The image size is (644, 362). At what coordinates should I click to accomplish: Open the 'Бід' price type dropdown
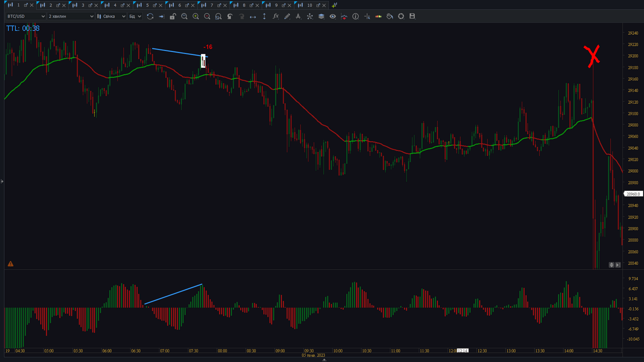pos(135,16)
